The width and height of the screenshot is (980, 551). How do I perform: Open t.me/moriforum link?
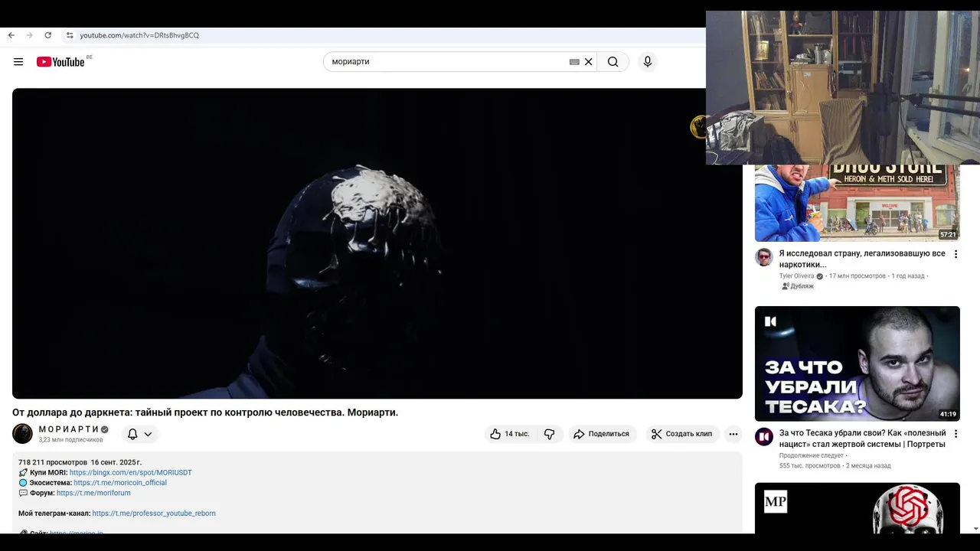(93, 493)
